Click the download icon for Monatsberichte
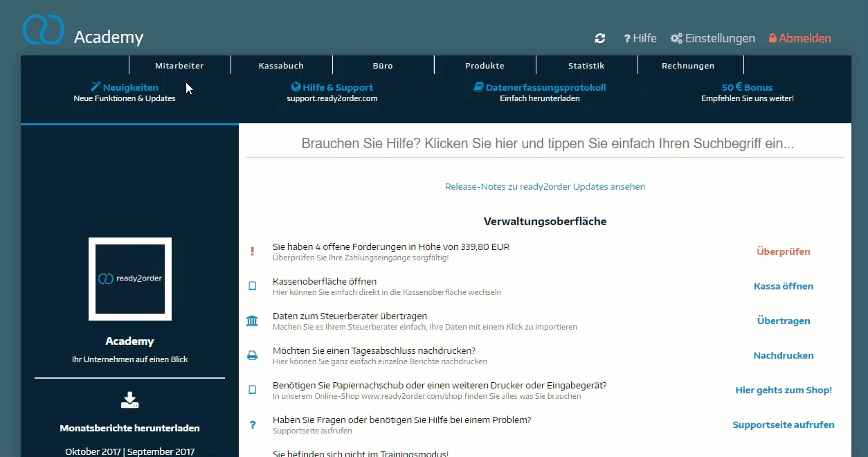This screenshot has height=457, width=868. coord(130,400)
